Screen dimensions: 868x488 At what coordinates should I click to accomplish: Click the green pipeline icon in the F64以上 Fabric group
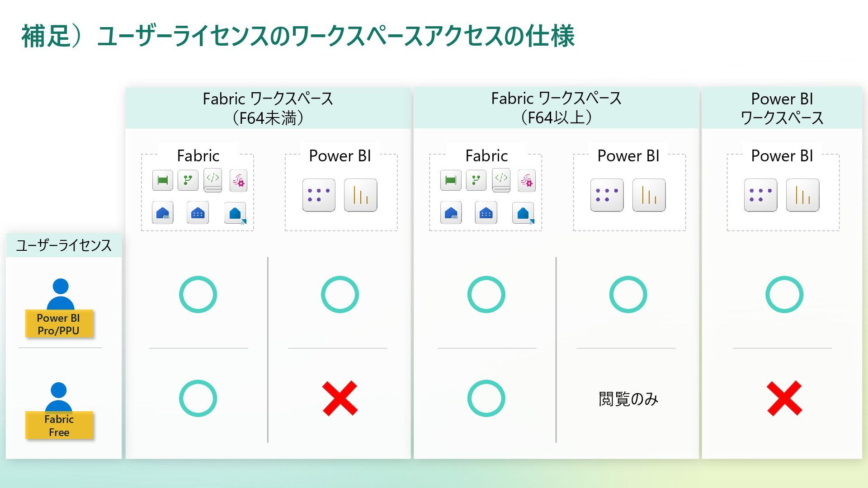451,181
